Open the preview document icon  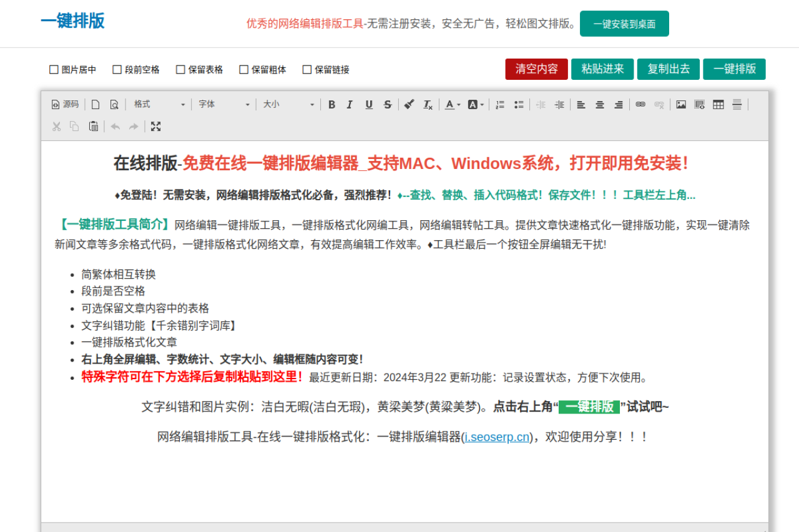click(114, 104)
